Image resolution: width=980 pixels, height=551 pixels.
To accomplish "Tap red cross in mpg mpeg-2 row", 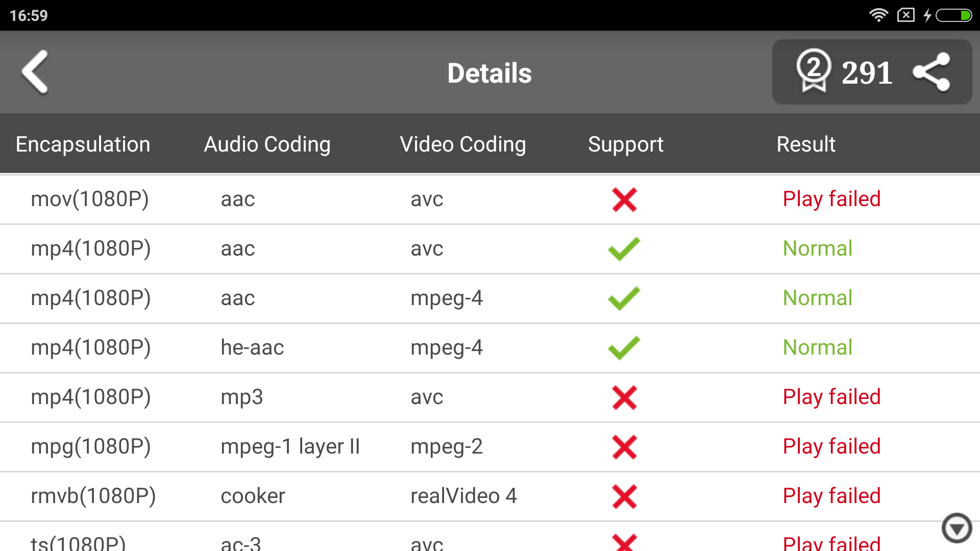I will coord(624,447).
